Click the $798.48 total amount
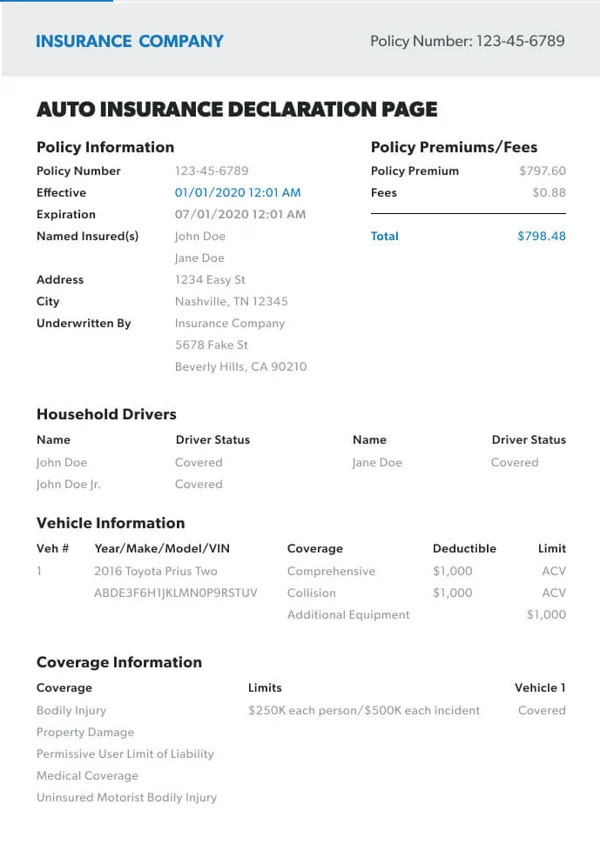The image size is (600, 844). [541, 237]
